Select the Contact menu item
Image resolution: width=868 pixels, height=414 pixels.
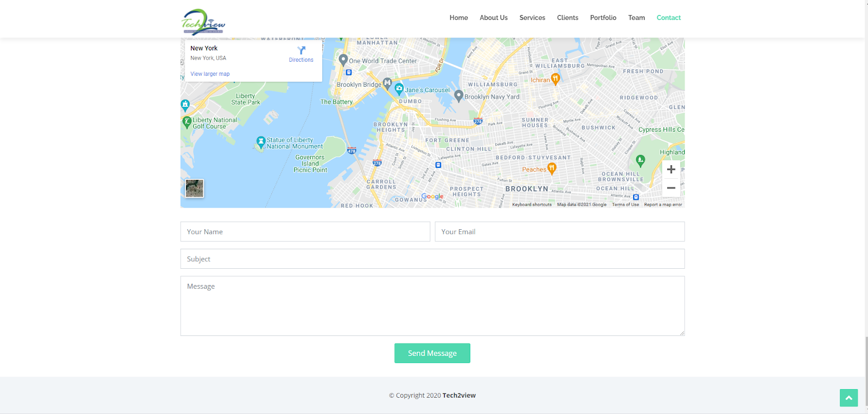click(x=668, y=18)
